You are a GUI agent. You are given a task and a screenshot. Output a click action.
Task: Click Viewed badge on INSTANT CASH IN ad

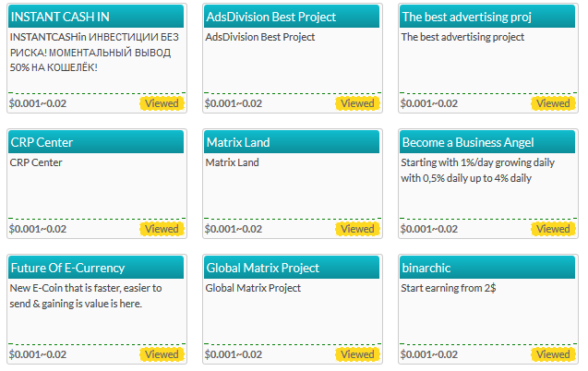tap(162, 103)
